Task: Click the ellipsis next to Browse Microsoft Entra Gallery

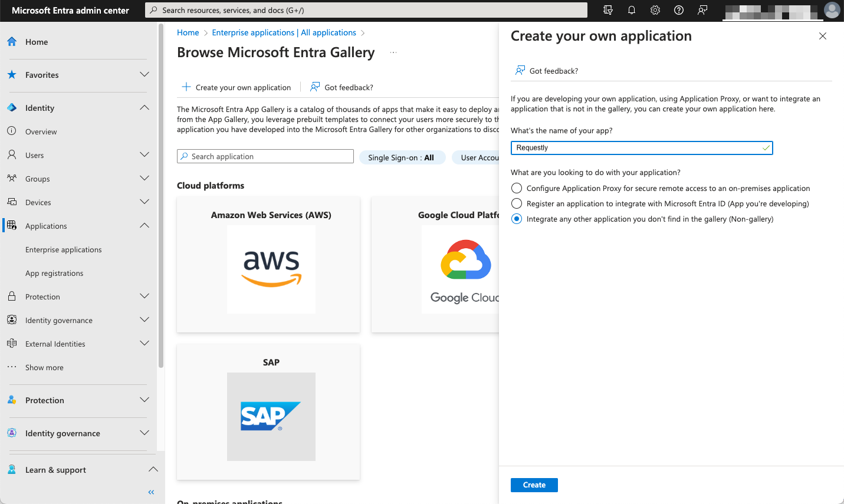Action: (393, 52)
